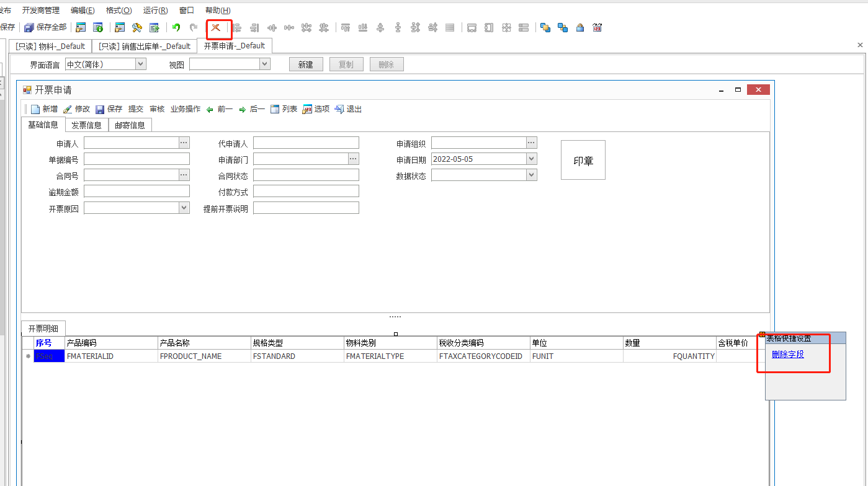The width and height of the screenshot is (868, 486).
Task: Click the 逾期金额 input field
Action: pos(136,192)
